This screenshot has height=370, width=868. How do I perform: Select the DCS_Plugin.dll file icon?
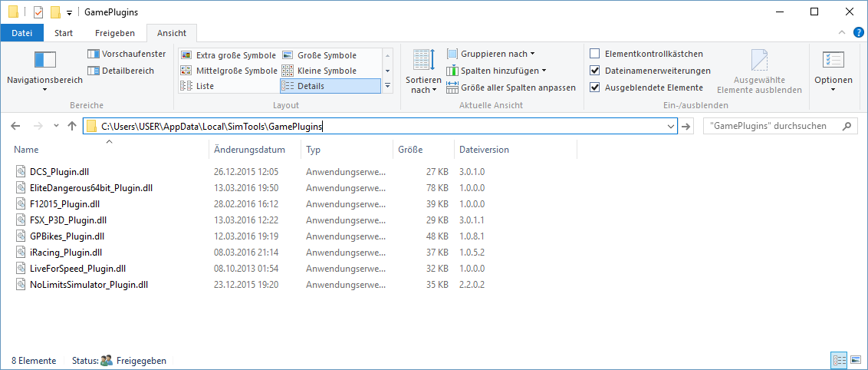pos(21,172)
